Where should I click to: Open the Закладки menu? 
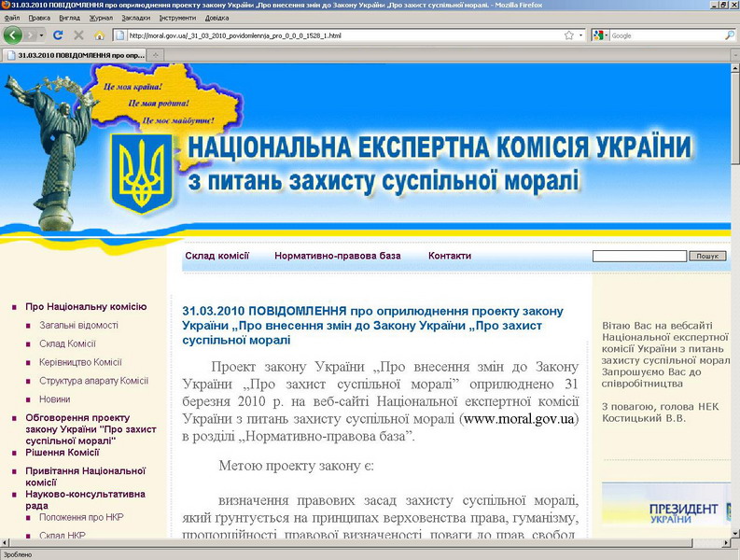[x=134, y=18]
